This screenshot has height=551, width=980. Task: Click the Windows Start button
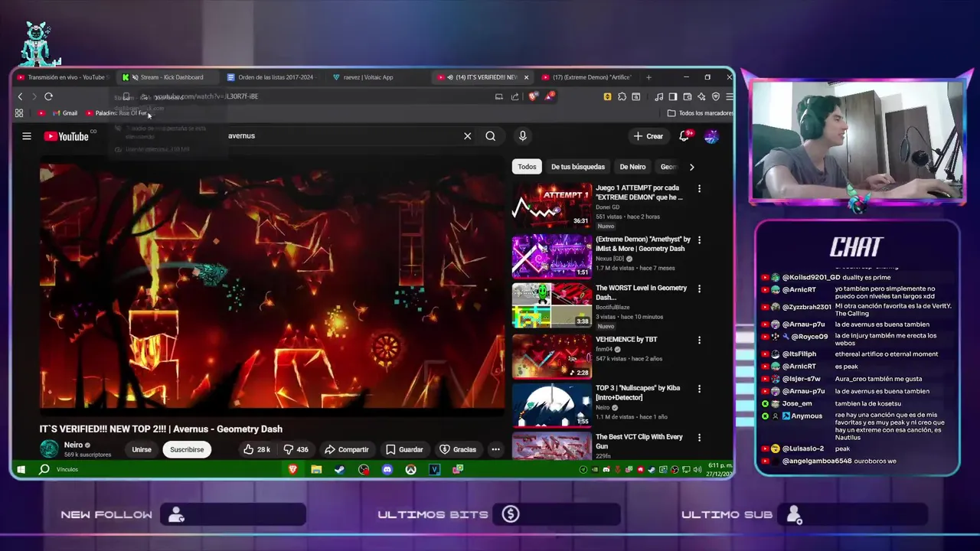(21, 469)
